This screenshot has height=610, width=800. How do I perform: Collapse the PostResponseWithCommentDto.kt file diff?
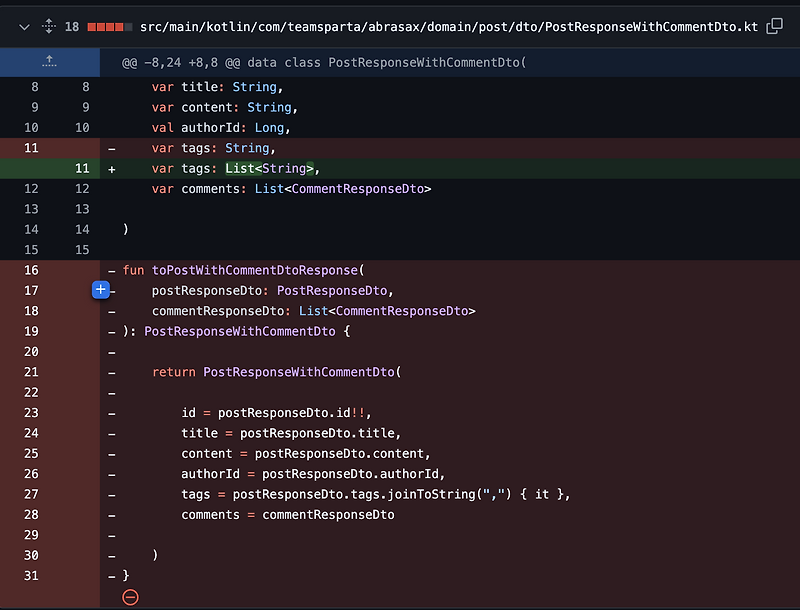(24, 27)
